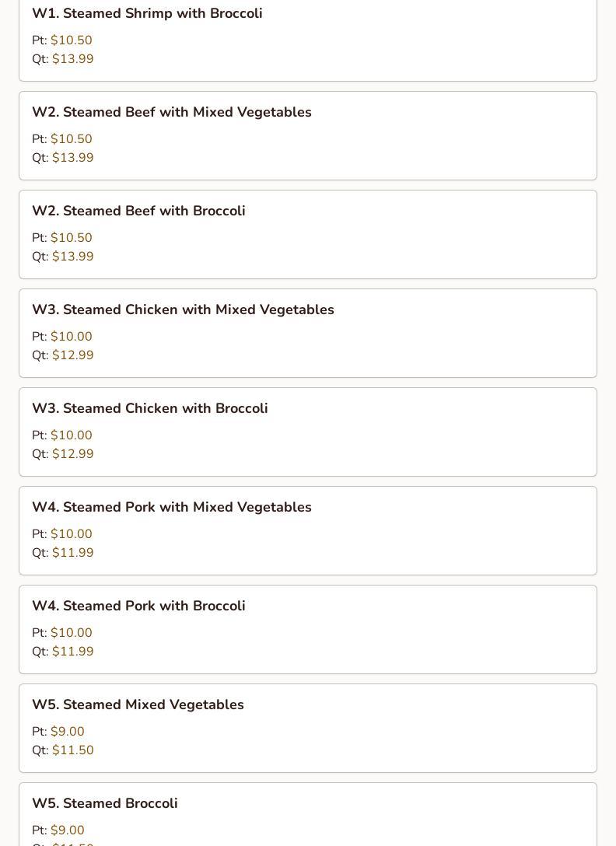Select the $11.50 quart price for Steamed Mixed Vegetables
616x846 pixels.
(72, 750)
